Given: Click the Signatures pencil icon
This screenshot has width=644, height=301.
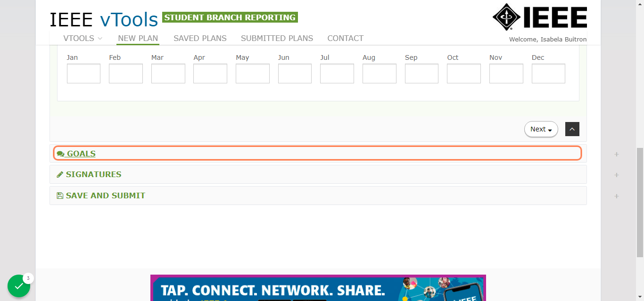Looking at the screenshot, I should point(60,174).
